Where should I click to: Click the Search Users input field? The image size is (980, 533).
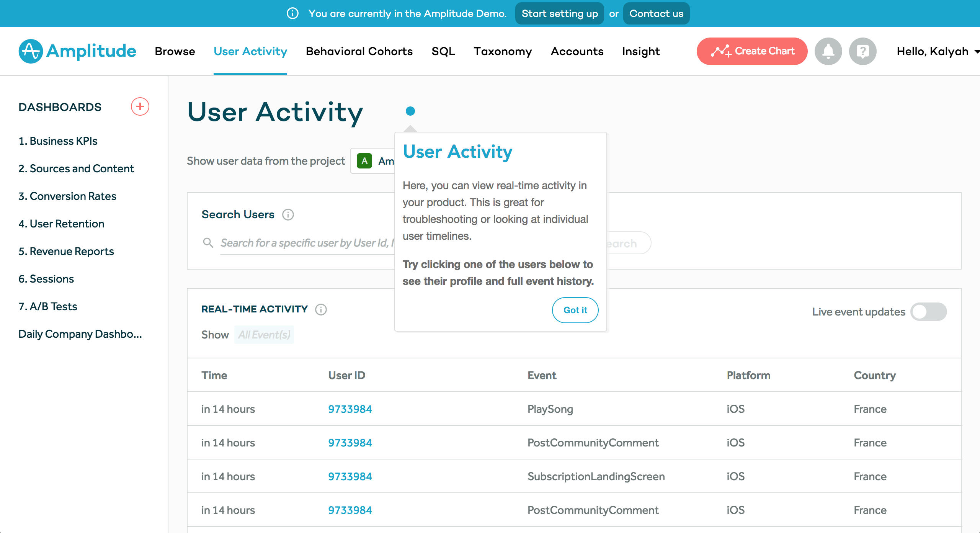pos(307,243)
